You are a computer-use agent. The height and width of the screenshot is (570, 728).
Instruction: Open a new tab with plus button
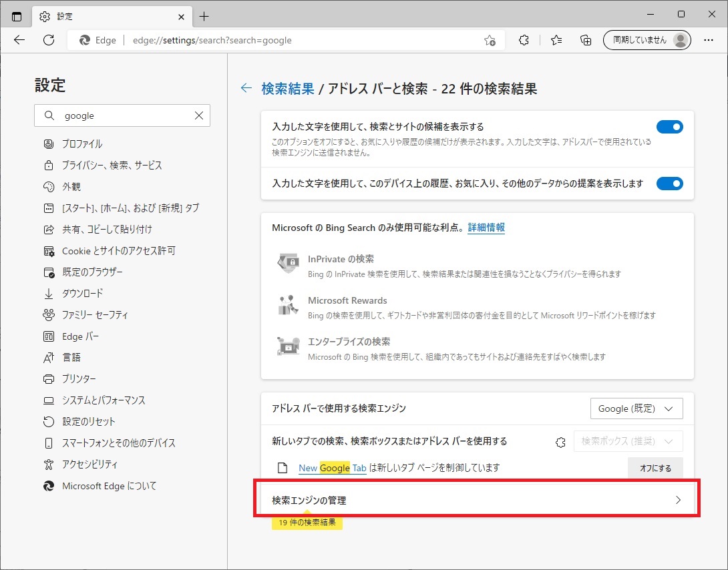204,17
